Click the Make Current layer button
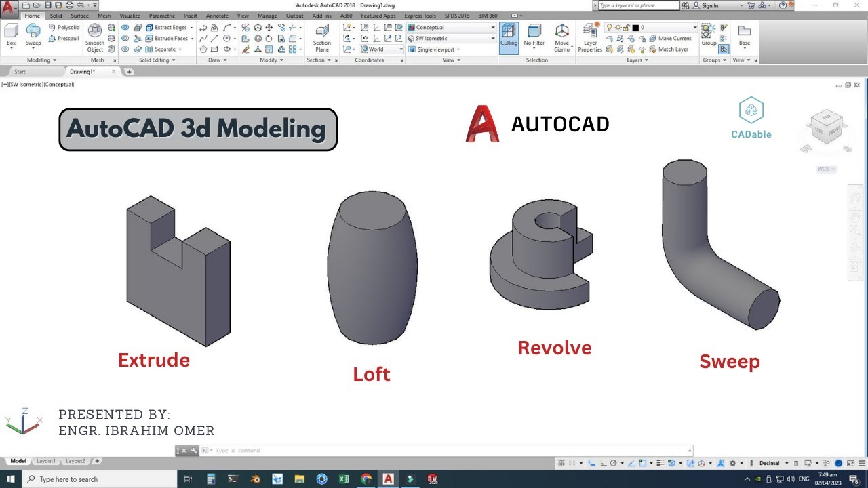 (x=670, y=39)
